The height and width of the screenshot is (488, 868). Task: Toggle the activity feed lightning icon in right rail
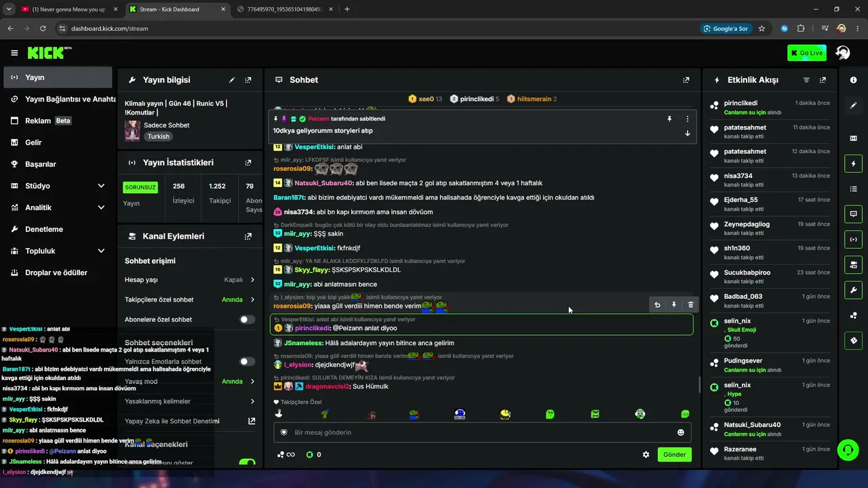pos(853,163)
